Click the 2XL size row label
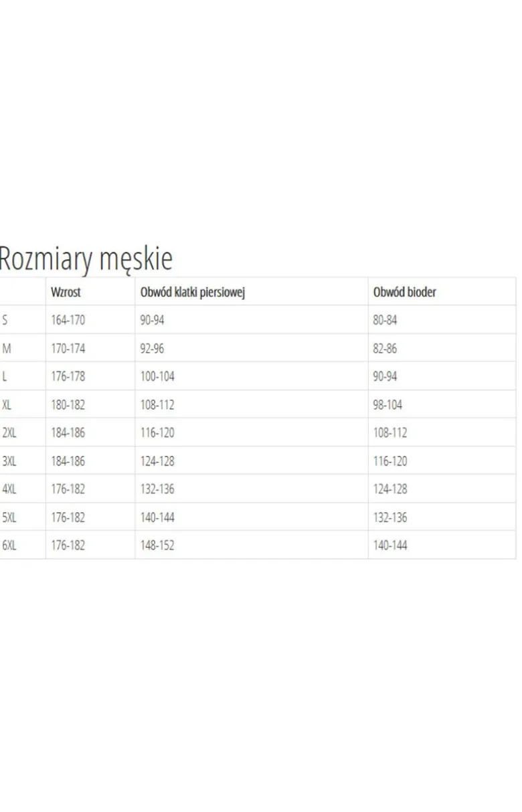This screenshot has width=522, height=812. pos(9,432)
